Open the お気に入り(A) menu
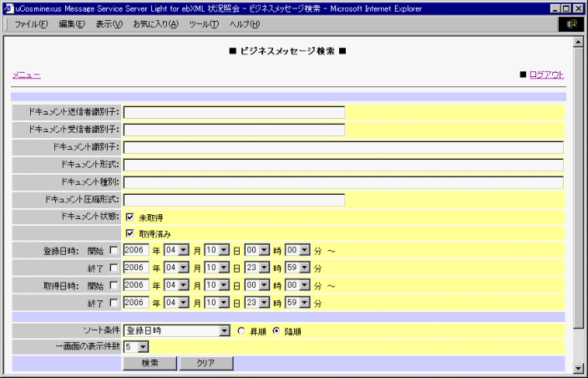The height and width of the screenshot is (378, 588). pos(155,24)
